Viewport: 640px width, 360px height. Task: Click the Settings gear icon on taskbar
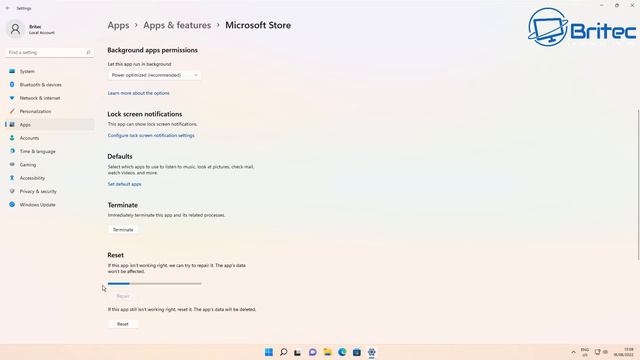coord(371,352)
